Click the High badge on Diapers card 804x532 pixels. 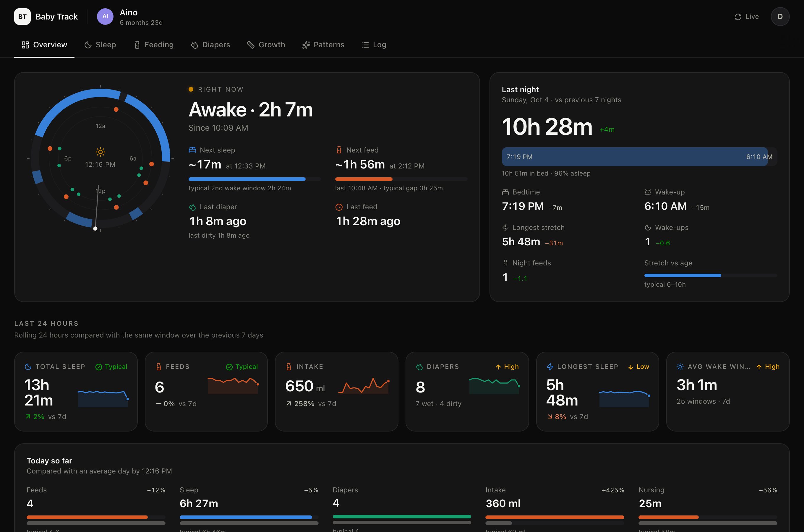click(507, 367)
